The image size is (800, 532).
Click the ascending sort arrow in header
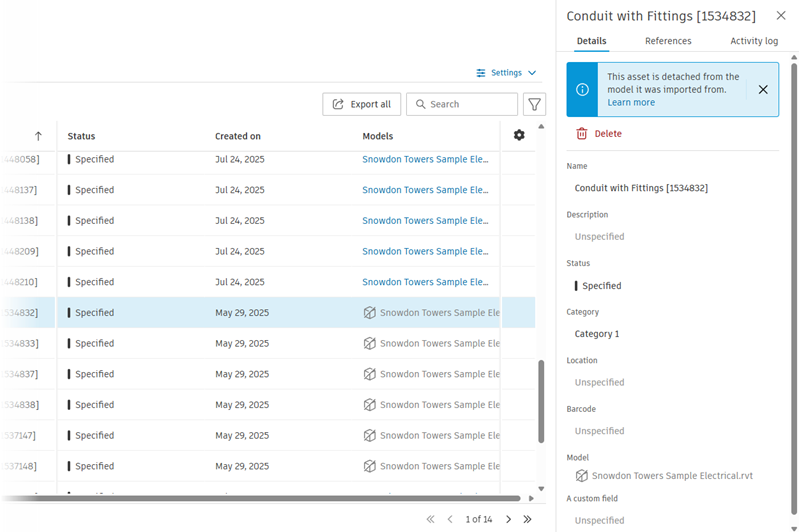click(x=38, y=136)
